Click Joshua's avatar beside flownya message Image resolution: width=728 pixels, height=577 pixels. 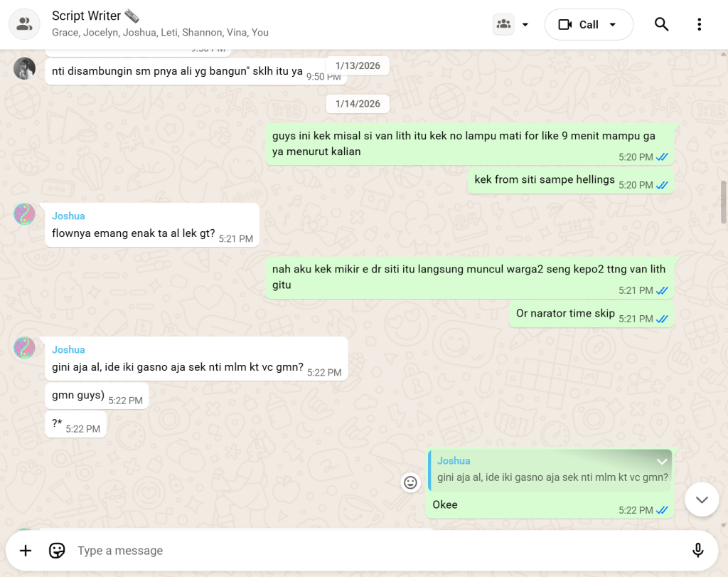[25, 214]
